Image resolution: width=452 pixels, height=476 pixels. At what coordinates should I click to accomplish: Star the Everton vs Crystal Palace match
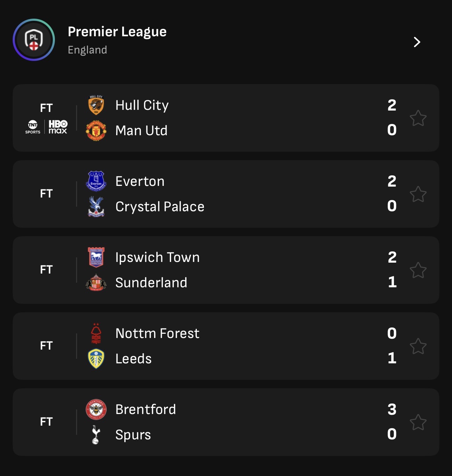[x=418, y=194]
